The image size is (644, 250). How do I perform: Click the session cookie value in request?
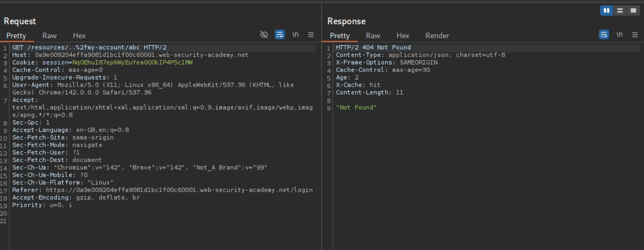(132, 63)
